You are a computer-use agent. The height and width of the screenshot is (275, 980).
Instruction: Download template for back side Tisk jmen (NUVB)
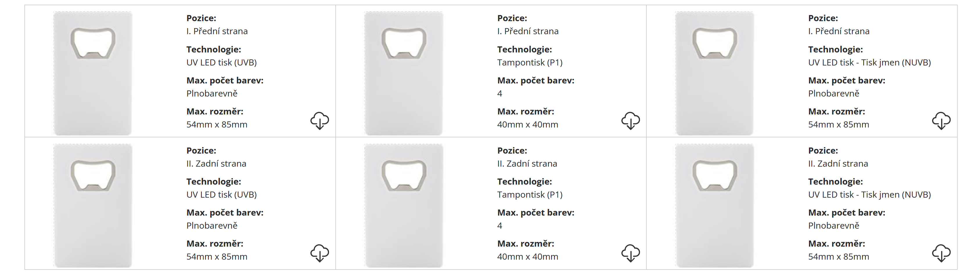click(941, 253)
